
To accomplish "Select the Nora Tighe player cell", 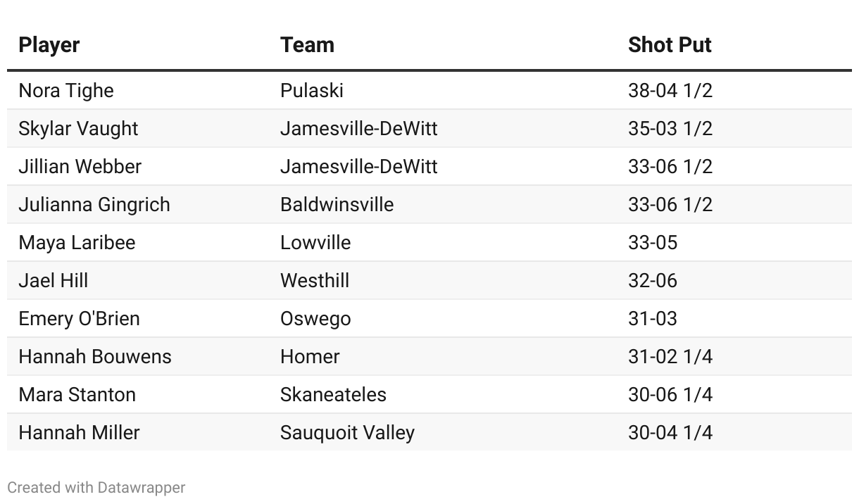I will coord(66,91).
